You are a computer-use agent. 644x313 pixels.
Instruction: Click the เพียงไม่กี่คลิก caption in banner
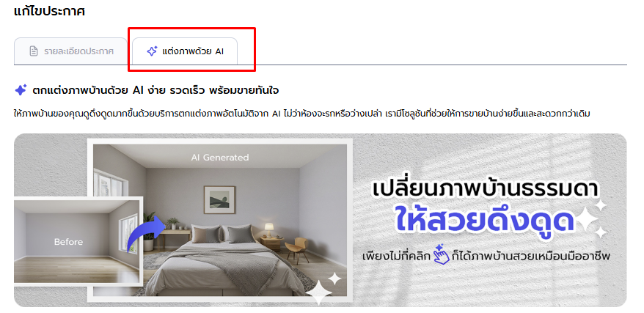coord(397,257)
